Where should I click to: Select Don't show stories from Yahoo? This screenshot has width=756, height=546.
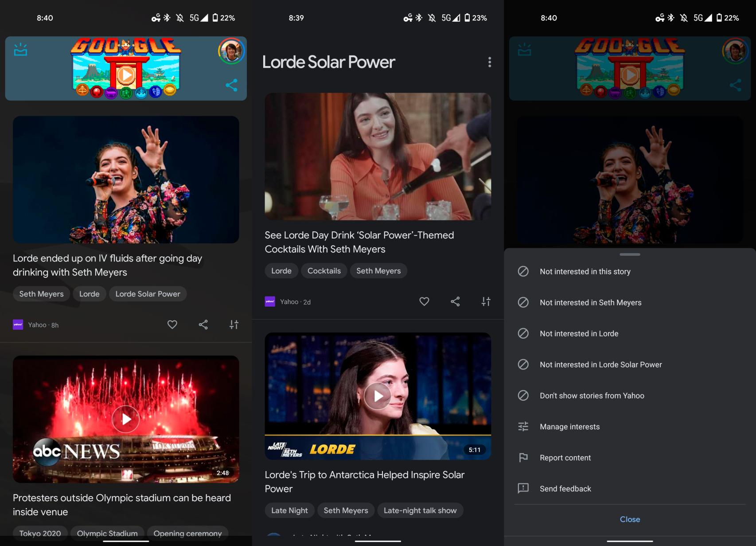[x=592, y=396]
